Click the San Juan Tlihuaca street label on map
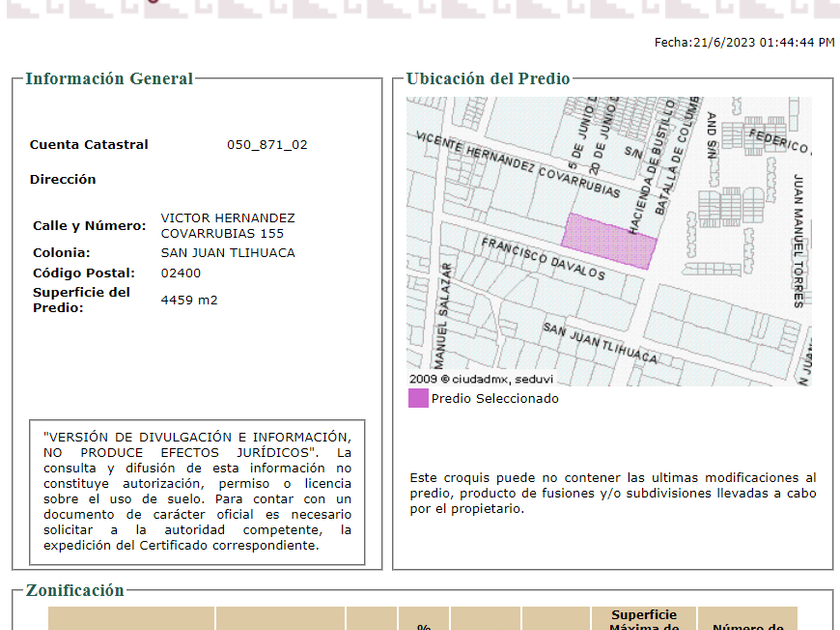The image size is (840, 630). 600,342
